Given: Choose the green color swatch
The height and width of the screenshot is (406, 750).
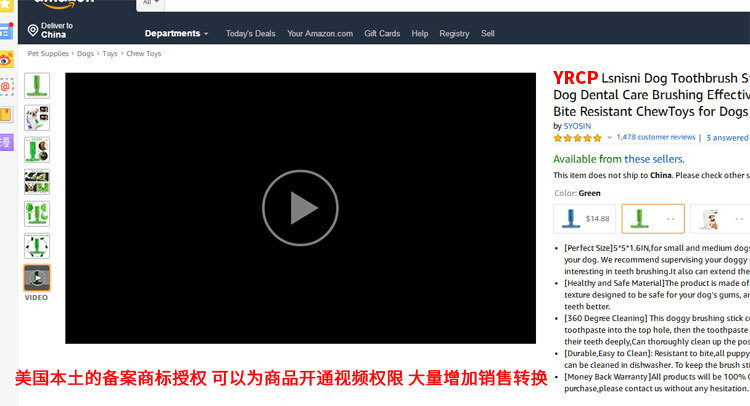Looking at the screenshot, I should click(x=653, y=219).
